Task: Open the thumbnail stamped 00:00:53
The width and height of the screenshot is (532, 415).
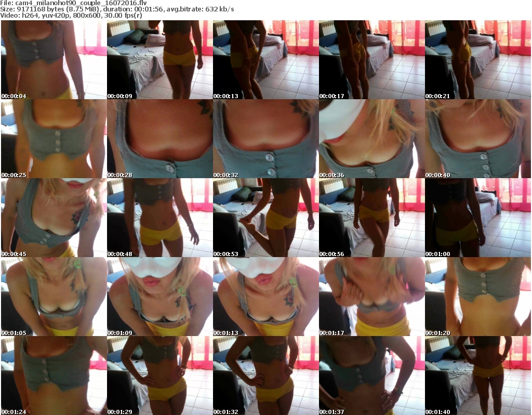Action: [265, 218]
